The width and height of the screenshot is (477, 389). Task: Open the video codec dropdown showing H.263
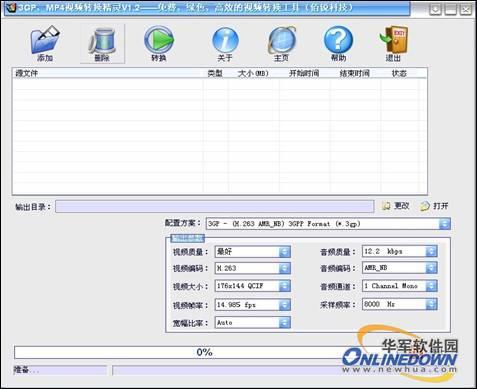click(253, 268)
